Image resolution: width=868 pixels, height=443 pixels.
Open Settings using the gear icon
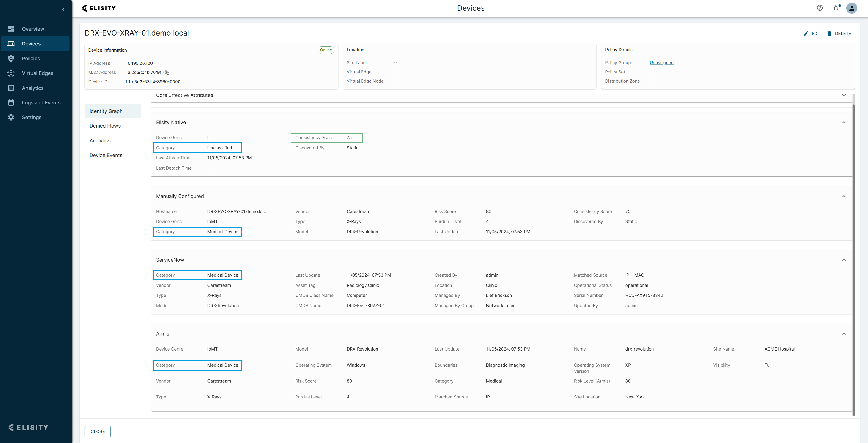(x=11, y=118)
